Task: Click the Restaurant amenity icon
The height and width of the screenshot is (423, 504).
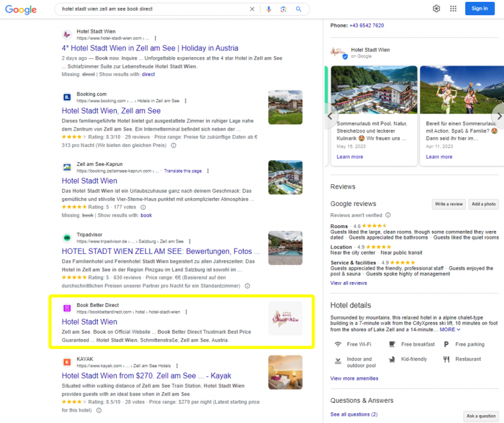Action: coord(446,359)
